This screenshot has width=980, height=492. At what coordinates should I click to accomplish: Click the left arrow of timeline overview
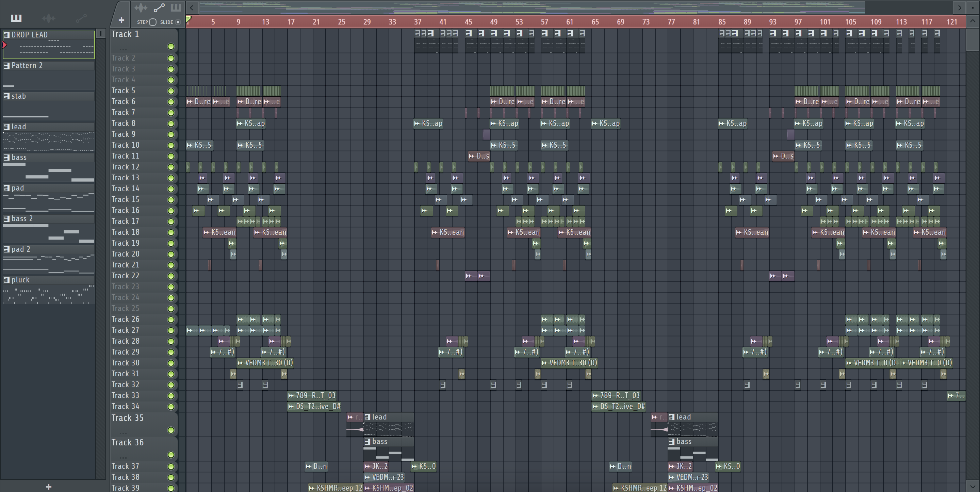192,7
